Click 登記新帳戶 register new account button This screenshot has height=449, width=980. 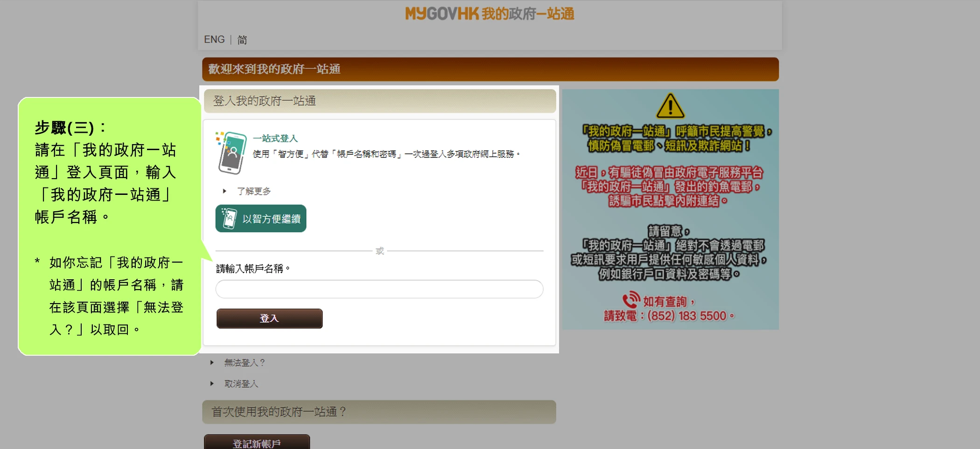(x=257, y=442)
